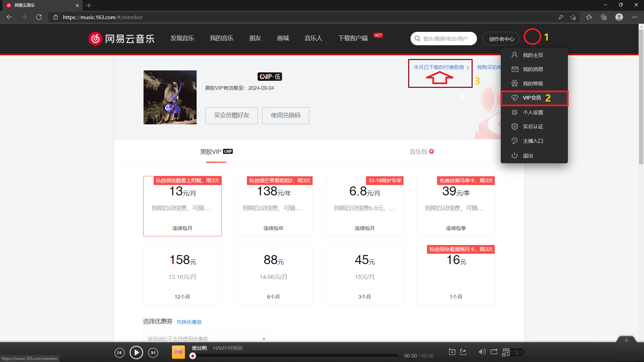Click the search magnifier icon

coord(417,39)
